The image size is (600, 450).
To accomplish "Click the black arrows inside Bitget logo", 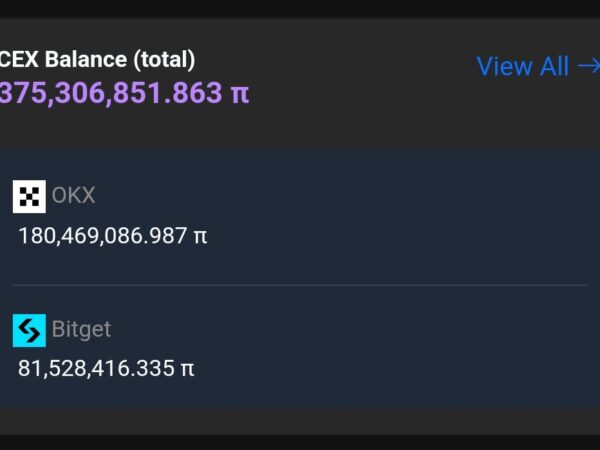I will (29, 331).
